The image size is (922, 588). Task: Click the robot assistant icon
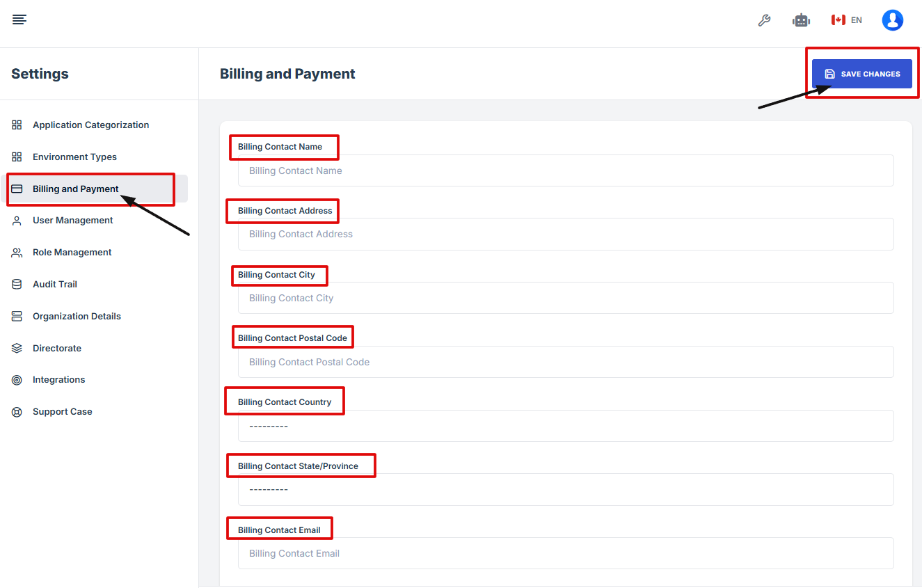(x=801, y=20)
